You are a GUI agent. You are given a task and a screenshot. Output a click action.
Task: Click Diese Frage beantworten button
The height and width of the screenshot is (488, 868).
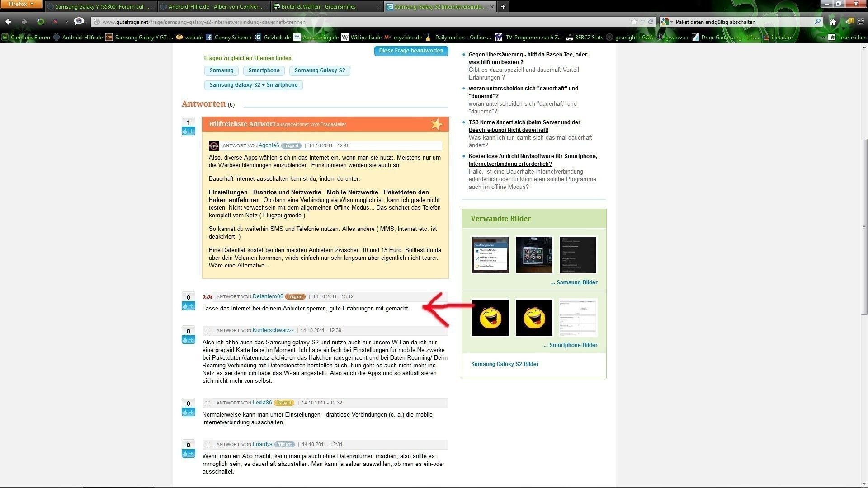point(411,51)
